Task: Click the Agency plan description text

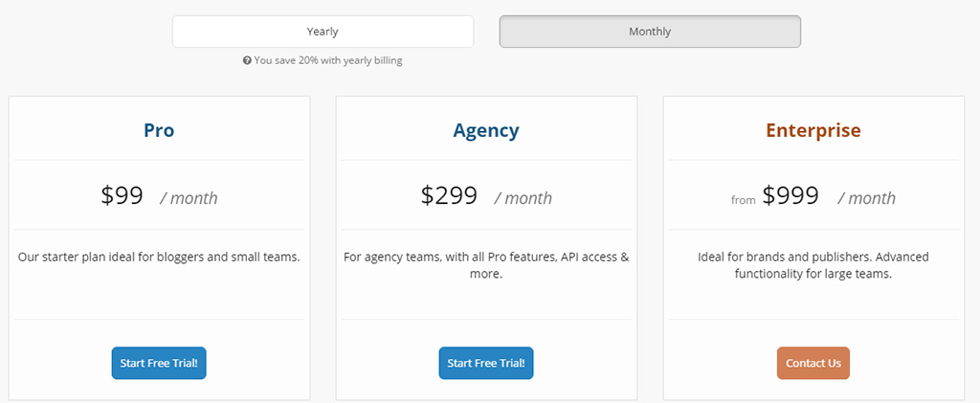Action: pyautogui.click(x=486, y=265)
